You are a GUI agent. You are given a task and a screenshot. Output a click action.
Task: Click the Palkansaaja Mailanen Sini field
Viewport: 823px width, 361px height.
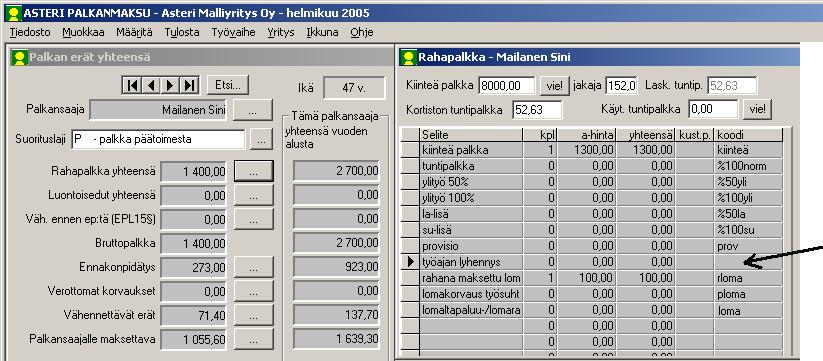[x=159, y=110]
